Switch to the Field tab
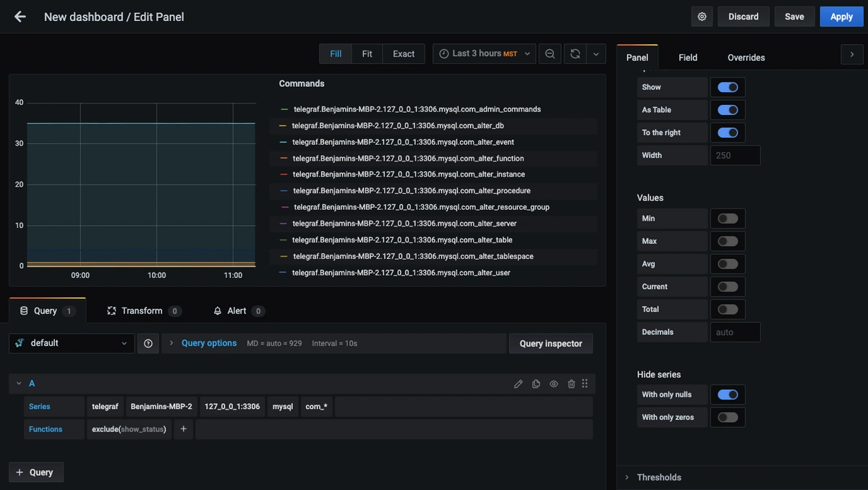Image resolution: width=868 pixels, height=490 pixels. (688, 57)
